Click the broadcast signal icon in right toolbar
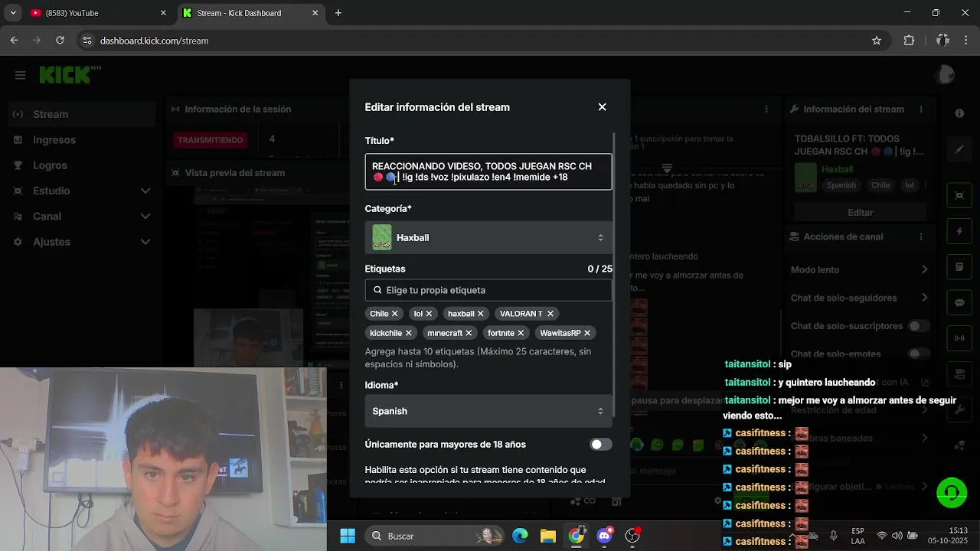The image size is (980, 551). pyautogui.click(x=959, y=337)
